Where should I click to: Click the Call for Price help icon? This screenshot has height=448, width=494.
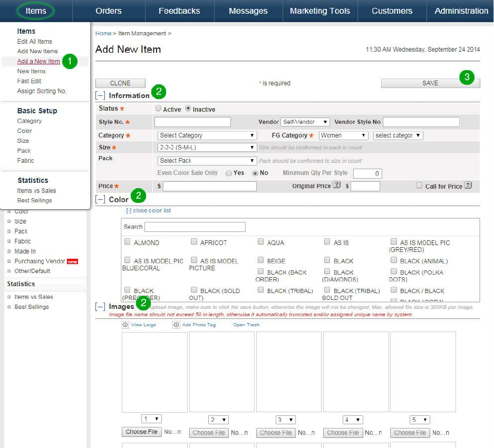(468, 186)
